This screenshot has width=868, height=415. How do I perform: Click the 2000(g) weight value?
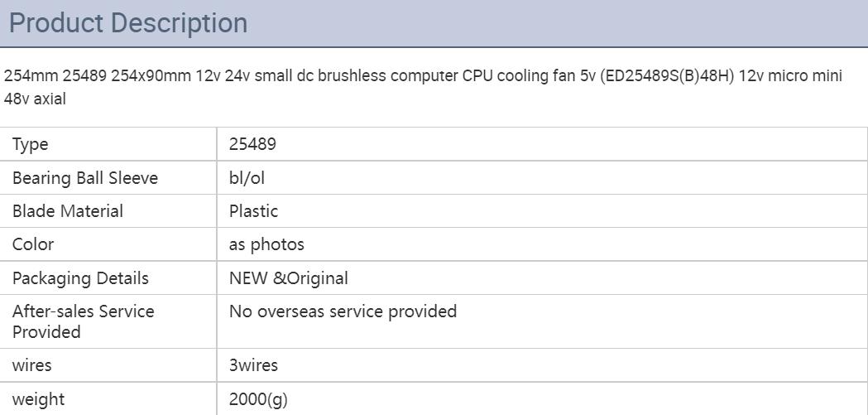258,399
